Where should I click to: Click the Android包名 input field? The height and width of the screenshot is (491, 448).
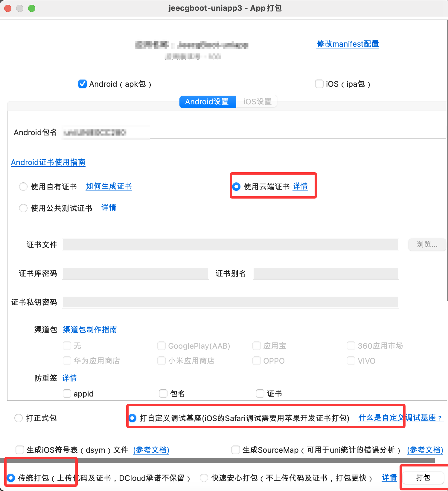pyautogui.click(x=254, y=132)
